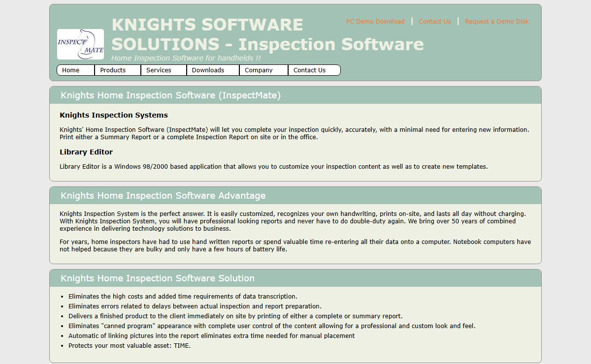This screenshot has height=364, width=591.
Task: Click the bullet 'Protects your most valuable asset: TIME.'
Action: click(130, 346)
